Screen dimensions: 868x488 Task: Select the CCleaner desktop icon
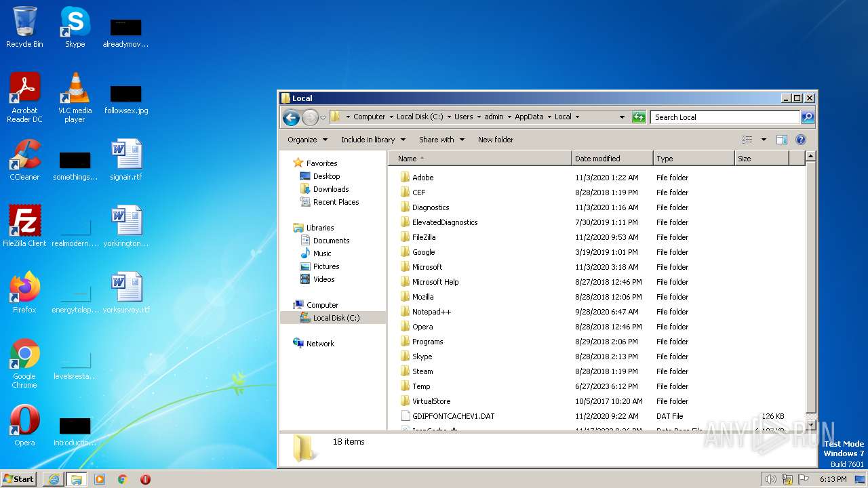click(x=24, y=160)
